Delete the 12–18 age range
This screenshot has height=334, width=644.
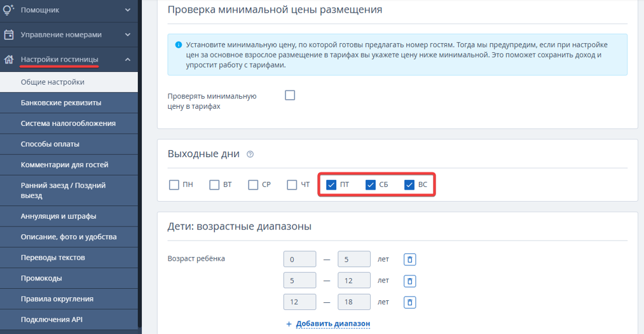tap(409, 302)
